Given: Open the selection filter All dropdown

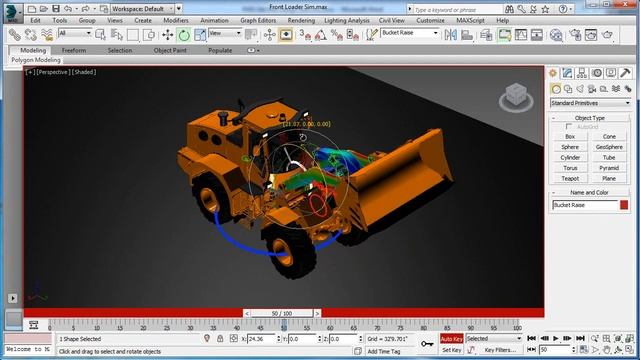Looking at the screenshot, I should pos(75,33).
